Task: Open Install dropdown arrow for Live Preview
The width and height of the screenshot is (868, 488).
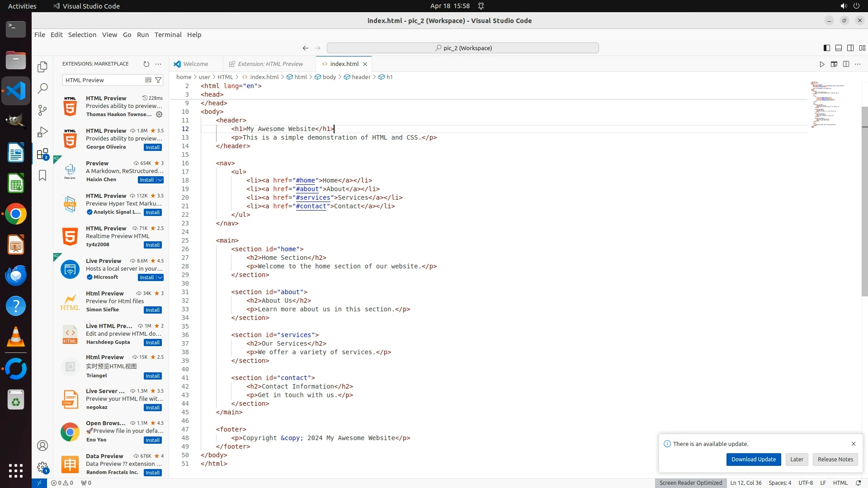Action: (x=160, y=277)
